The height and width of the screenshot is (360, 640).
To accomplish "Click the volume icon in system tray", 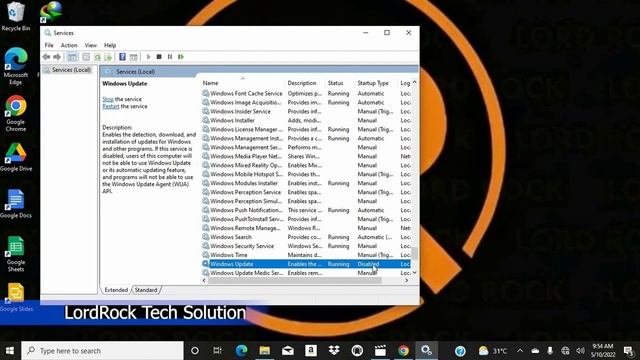I will tap(580, 351).
